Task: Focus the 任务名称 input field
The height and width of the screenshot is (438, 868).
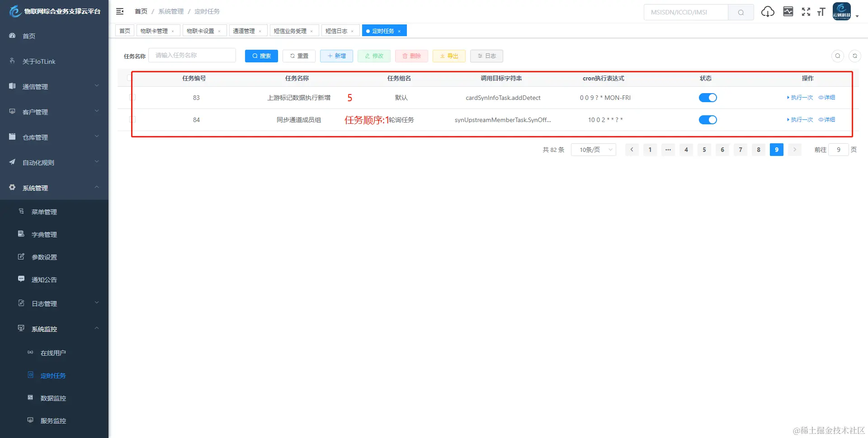Action: (192, 55)
